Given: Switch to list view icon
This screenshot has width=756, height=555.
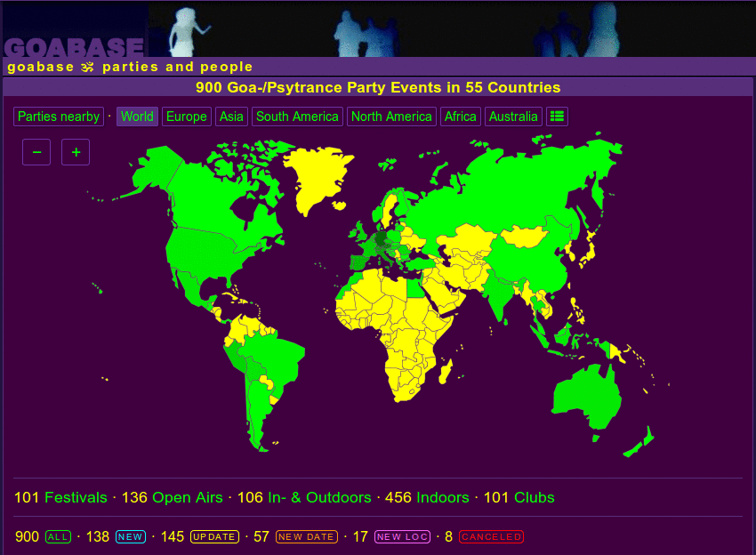Looking at the screenshot, I should tap(557, 117).
